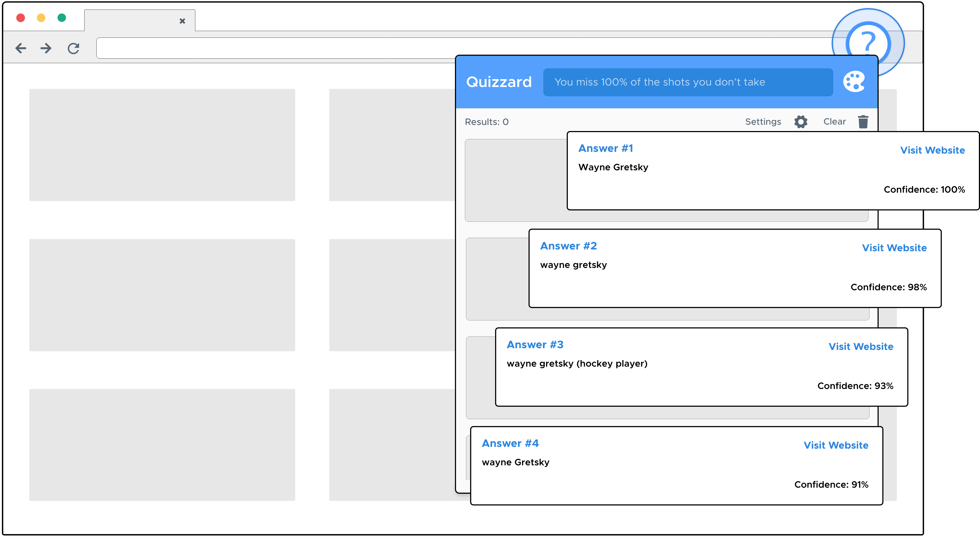Image resolution: width=980 pixels, height=538 pixels.
Task: Visit website for Answer #4
Action: [836, 445]
